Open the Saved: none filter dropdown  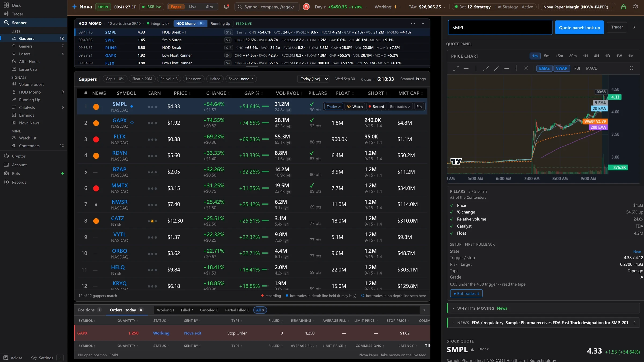coord(241,79)
